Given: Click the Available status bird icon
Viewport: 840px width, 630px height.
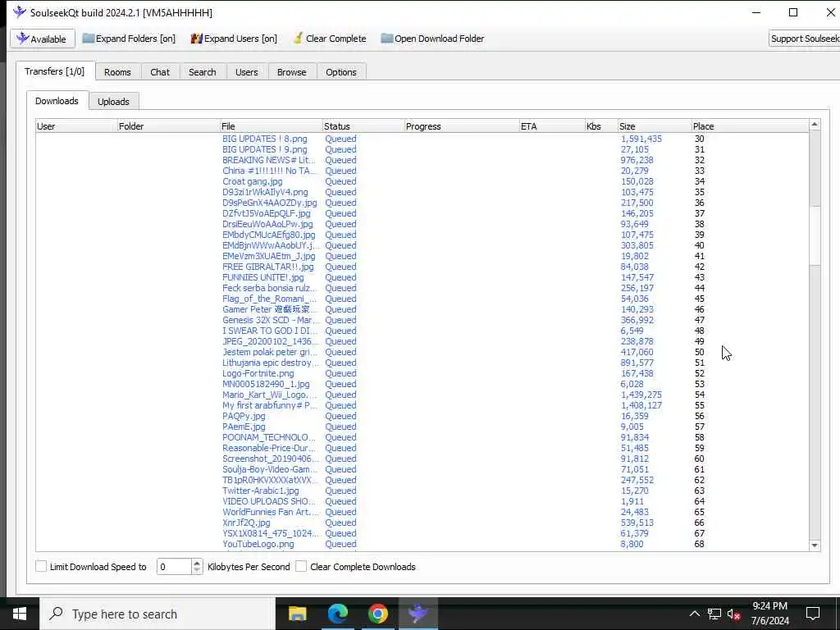Looking at the screenshot, I should click(22, 39).
